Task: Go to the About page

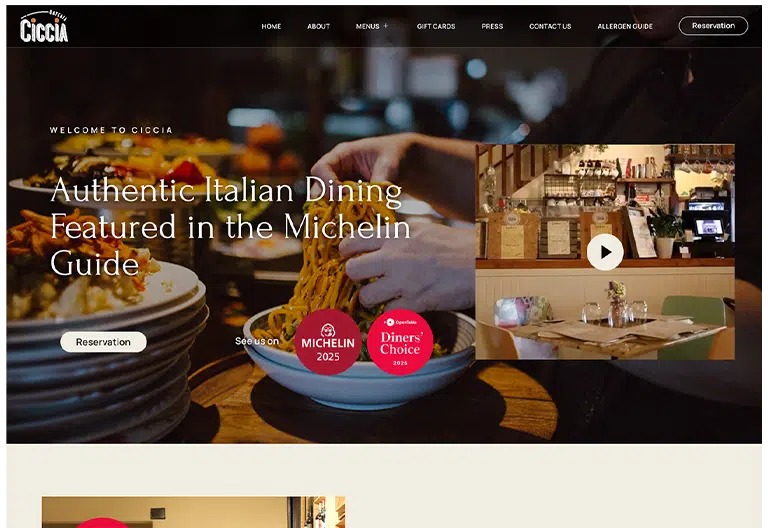Action: (x=318, y=26)
